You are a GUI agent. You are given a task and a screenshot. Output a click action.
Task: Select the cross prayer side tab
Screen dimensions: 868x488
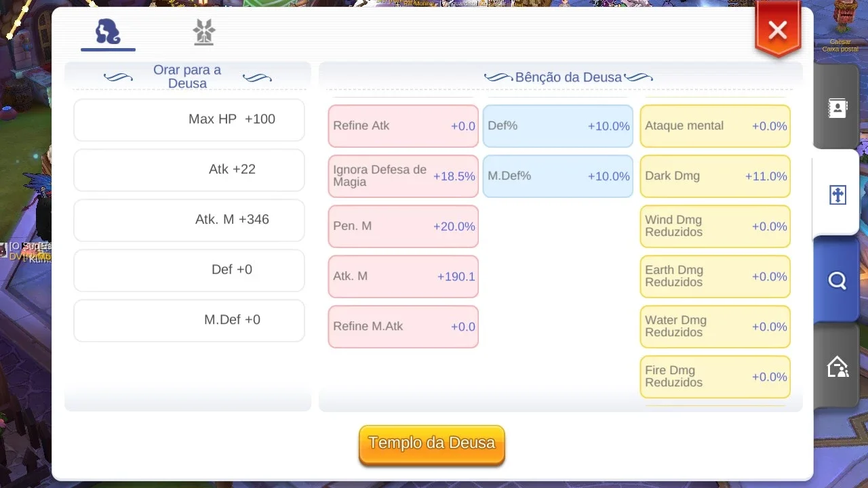tap(837, 196)
